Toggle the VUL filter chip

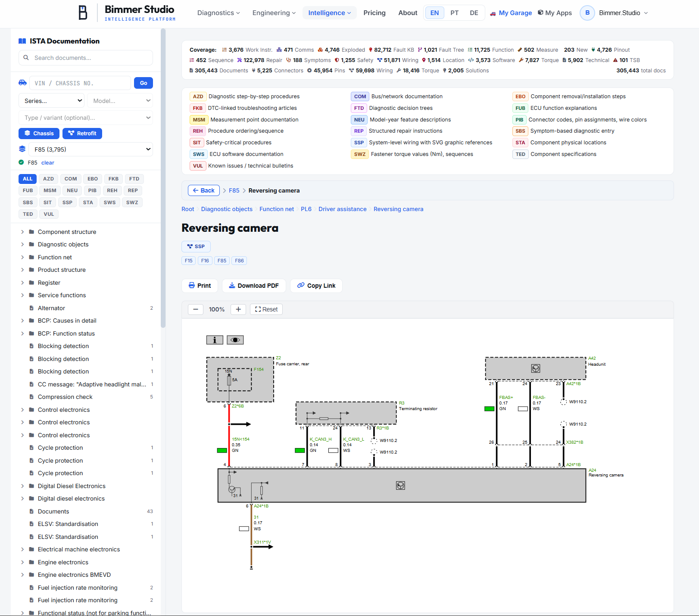point(49,214)
